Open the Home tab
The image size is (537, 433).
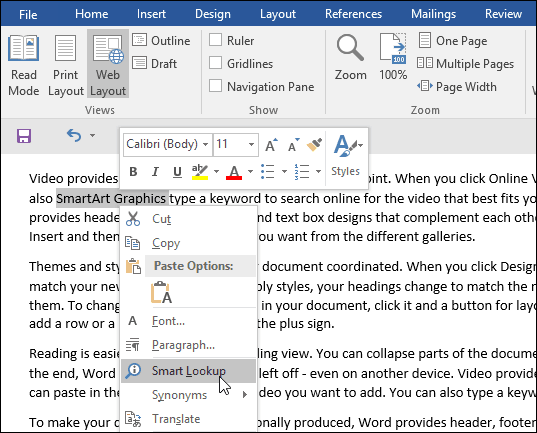tap(92, 14)
